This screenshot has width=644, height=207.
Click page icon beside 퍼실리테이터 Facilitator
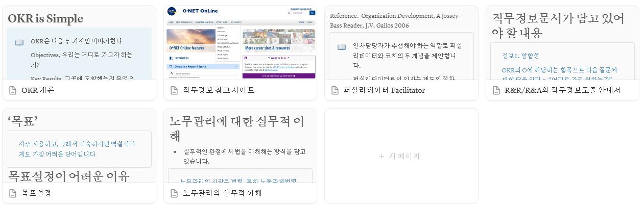pyautogui.click(x=335, y=90)
